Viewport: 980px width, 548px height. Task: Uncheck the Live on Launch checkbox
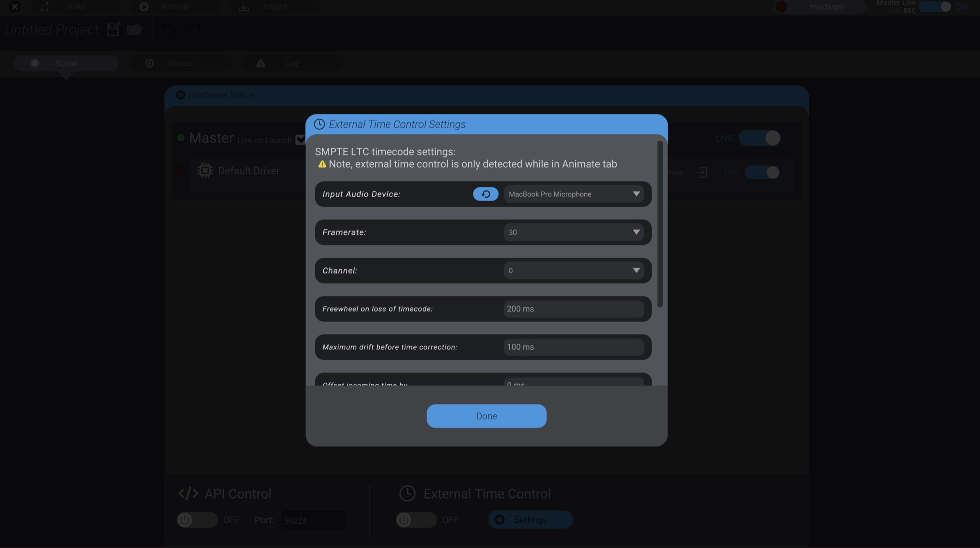[x=301, y=139]
